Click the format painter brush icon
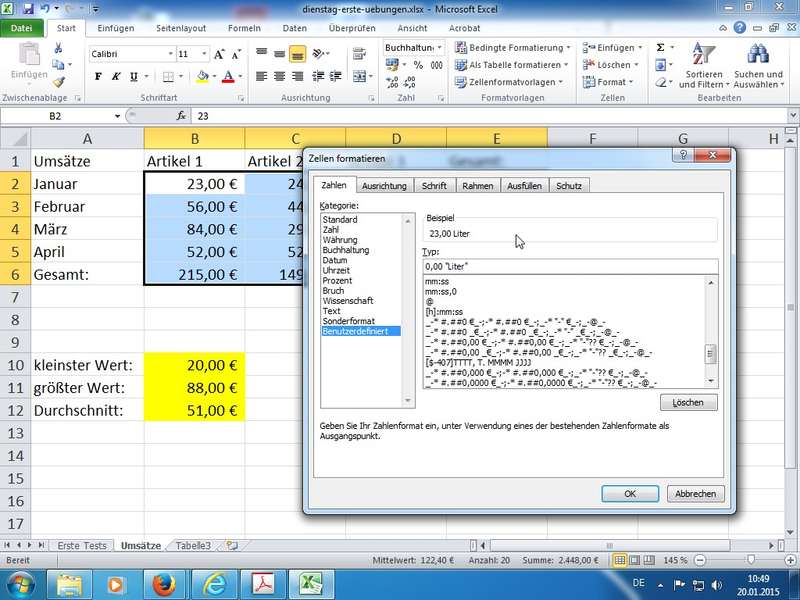The width and height of the screenshot is (800, 600). [59, 82]
